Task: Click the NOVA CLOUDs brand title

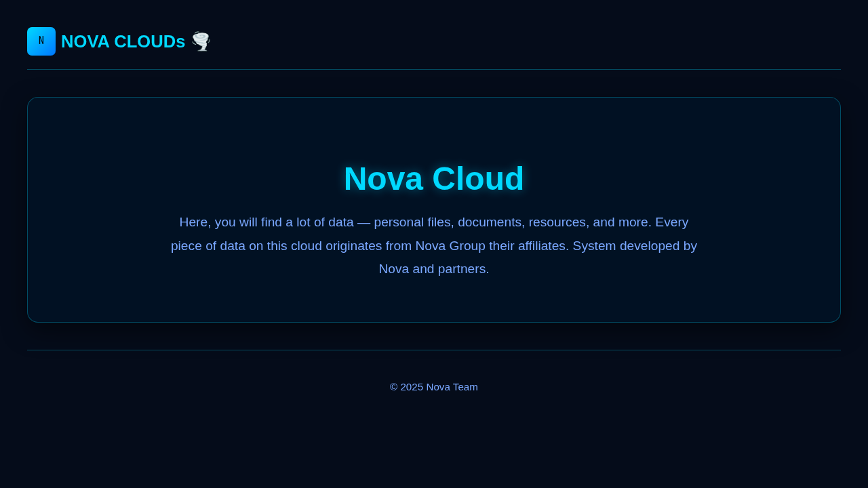Action: click(123, 41)
